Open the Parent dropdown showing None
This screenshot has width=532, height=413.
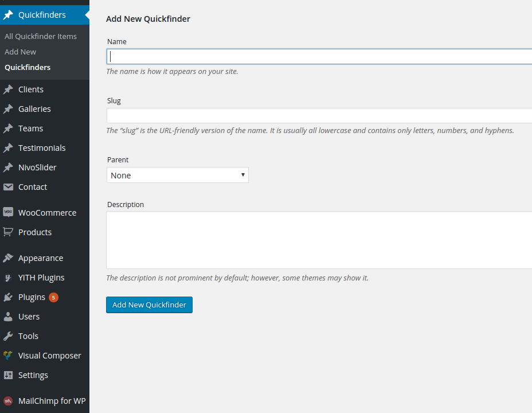pyautogui.click(x=177, y=176)
